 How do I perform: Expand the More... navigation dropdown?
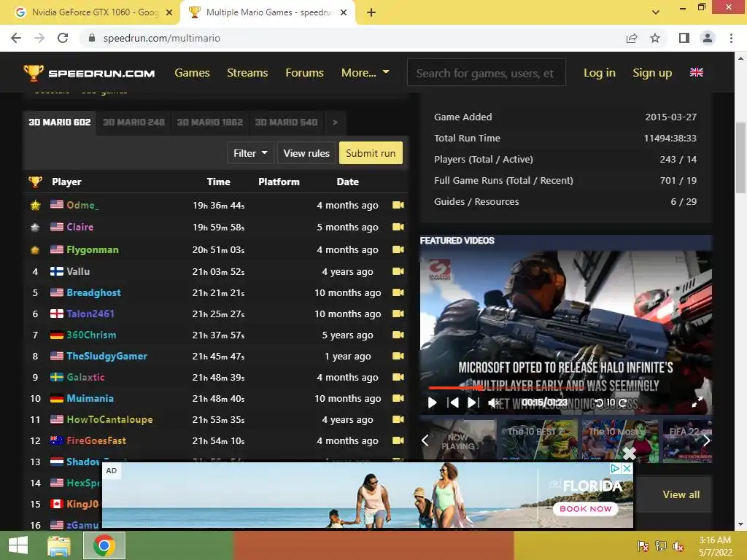pyautogui.click(x=365, y=72)
